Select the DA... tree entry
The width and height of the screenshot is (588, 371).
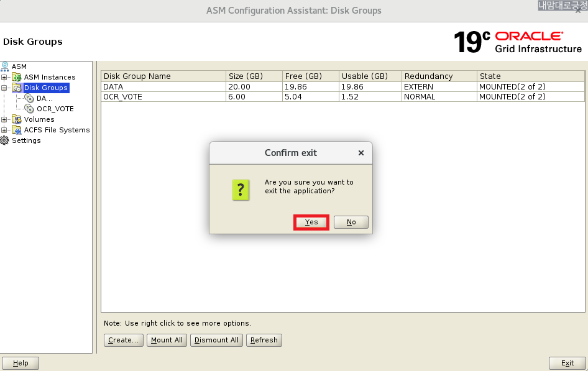pyautogui.click(x=45, y=99)
